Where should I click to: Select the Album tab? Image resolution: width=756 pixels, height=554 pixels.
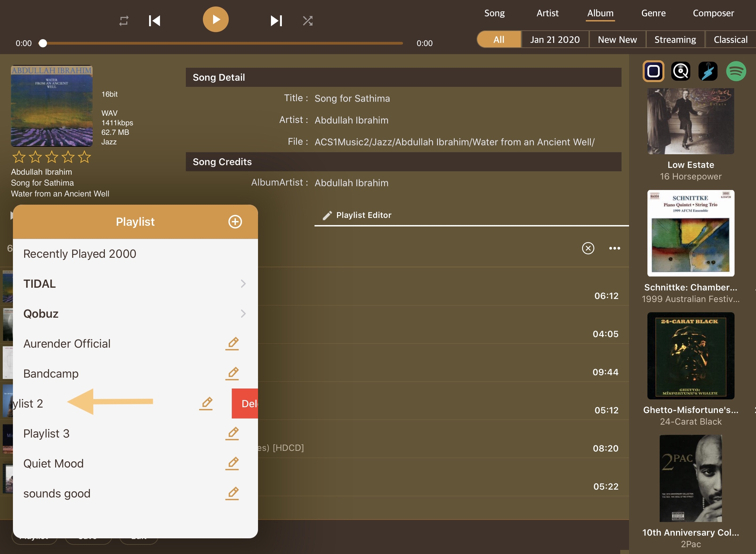[600, 13]
